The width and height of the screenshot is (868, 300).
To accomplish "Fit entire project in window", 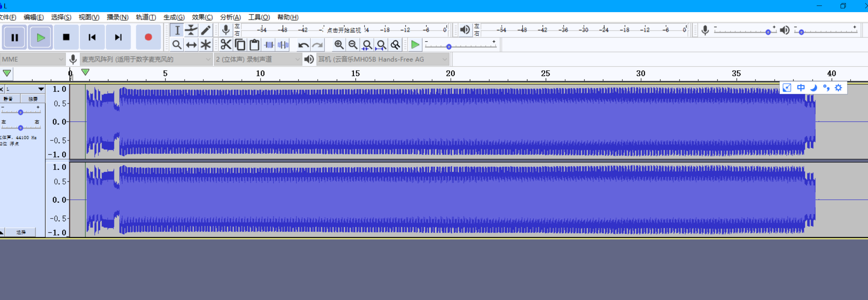I will click(x=382, y=45).
